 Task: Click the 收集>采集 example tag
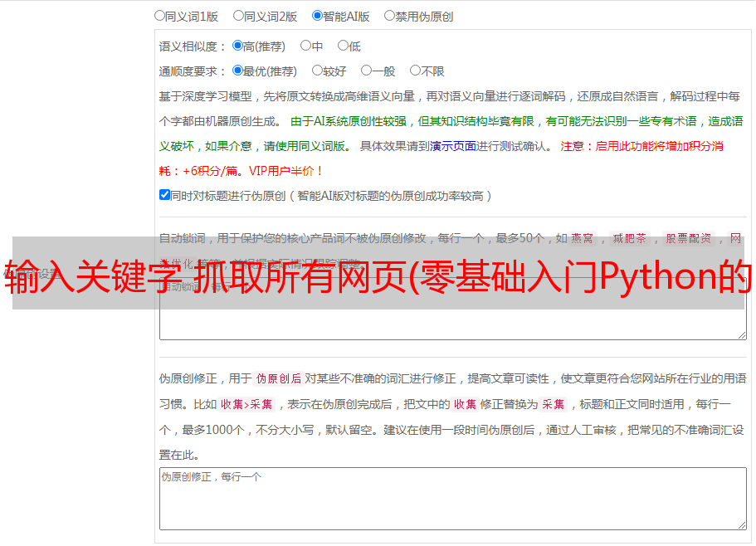(x=246, y=404)
